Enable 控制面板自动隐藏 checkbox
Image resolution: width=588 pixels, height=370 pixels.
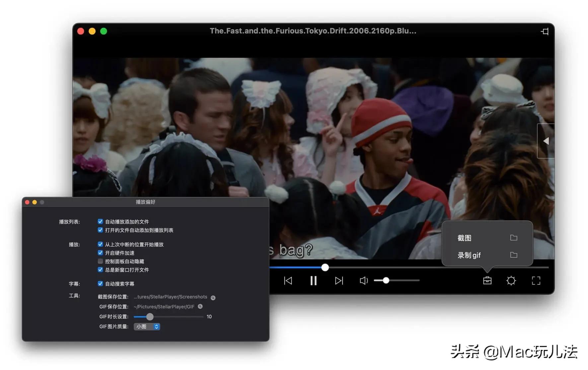(x=100, y=261)
